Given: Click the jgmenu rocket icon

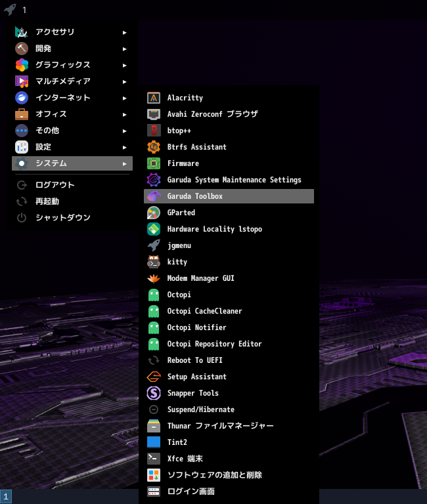Looking at the screenshot, I should (154, 245).
